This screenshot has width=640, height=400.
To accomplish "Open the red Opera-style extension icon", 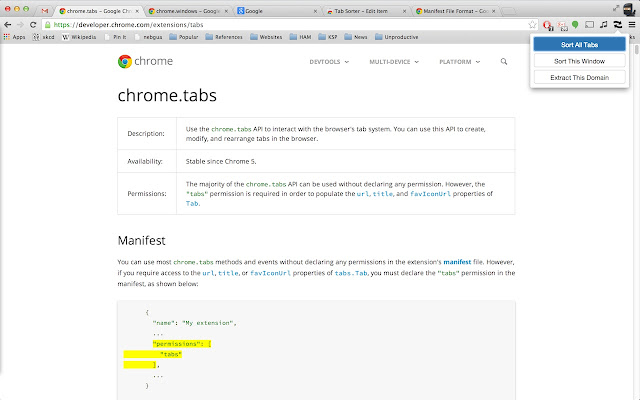I will pos(548,25).
